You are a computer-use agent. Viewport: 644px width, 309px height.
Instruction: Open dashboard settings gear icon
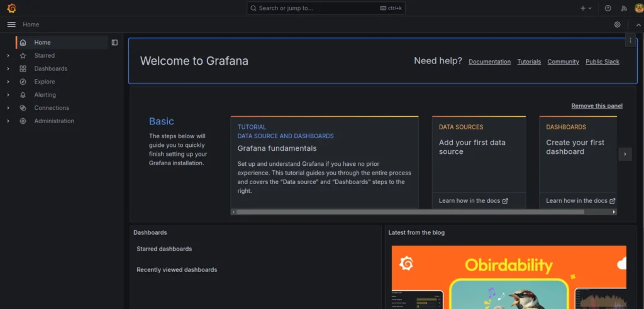618,24
